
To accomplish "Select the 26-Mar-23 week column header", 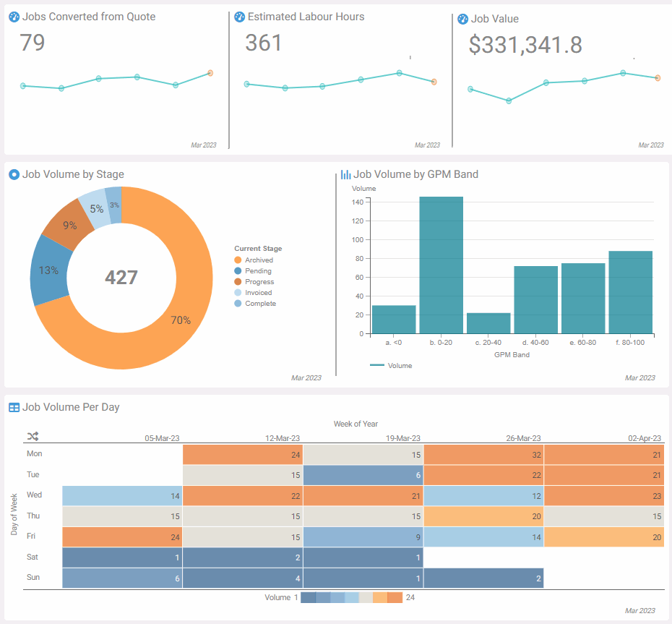I will (523, 438).
